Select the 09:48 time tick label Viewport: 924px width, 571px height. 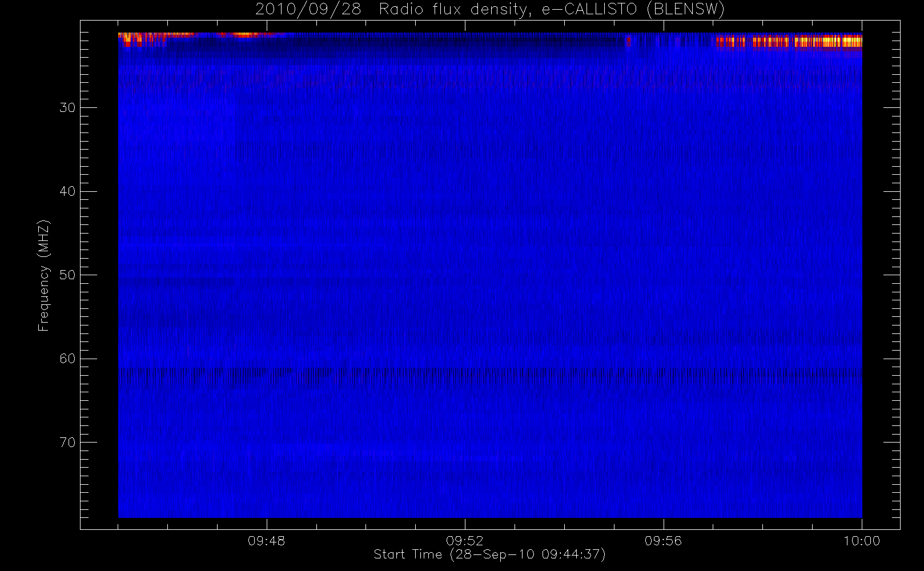click(x=266, y=541)
